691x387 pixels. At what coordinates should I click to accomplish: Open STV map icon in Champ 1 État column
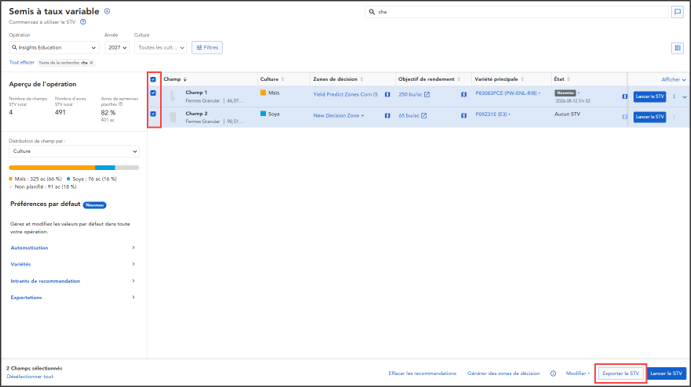coord(624,97)
